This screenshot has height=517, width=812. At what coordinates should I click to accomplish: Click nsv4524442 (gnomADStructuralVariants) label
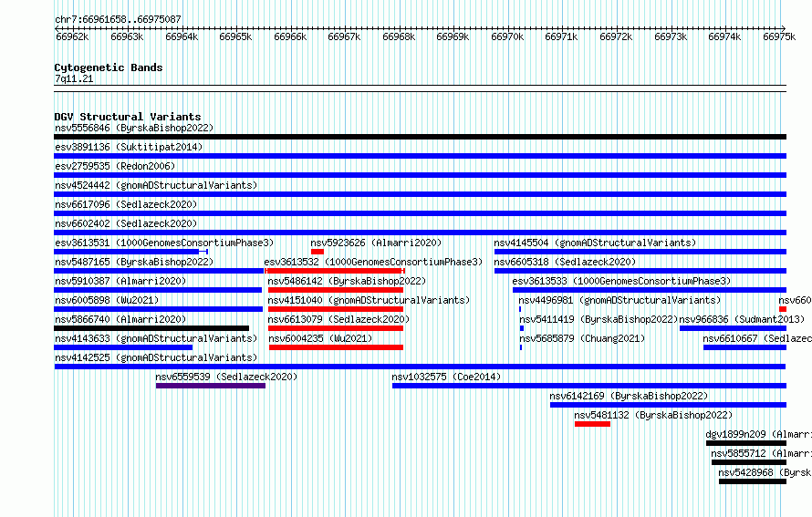pyautogui.click(x=156, y=185)
